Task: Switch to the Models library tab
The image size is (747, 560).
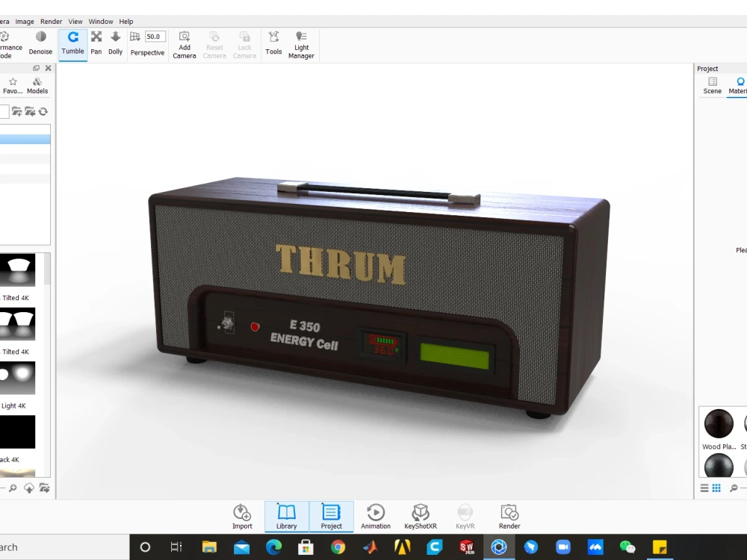Action: (37, 86)
